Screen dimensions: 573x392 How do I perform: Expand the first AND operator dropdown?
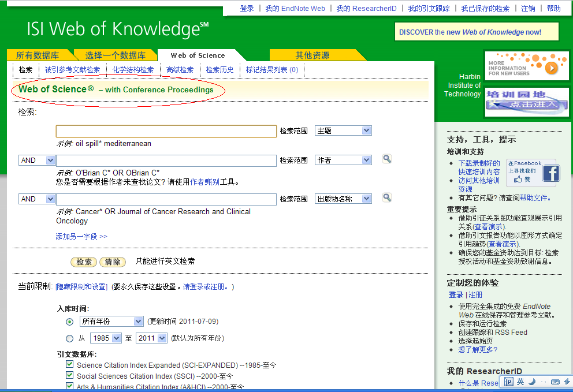pyautogui.click(x=37, y=160)
